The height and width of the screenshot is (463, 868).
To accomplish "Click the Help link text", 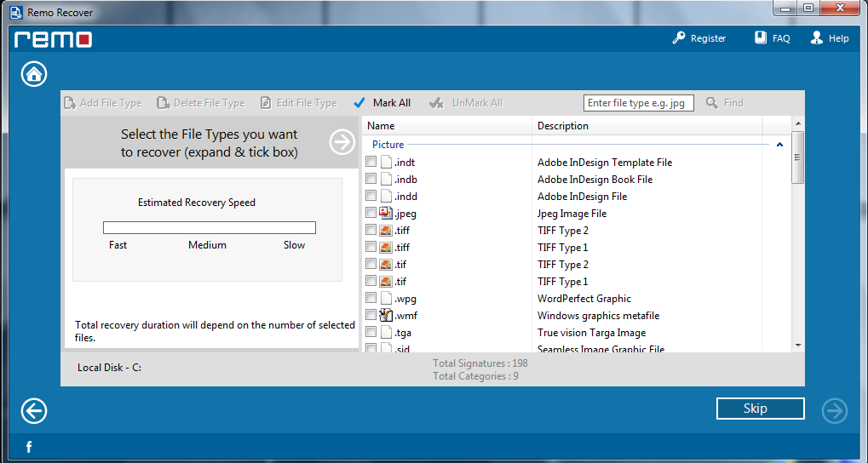I will [839, 38].
